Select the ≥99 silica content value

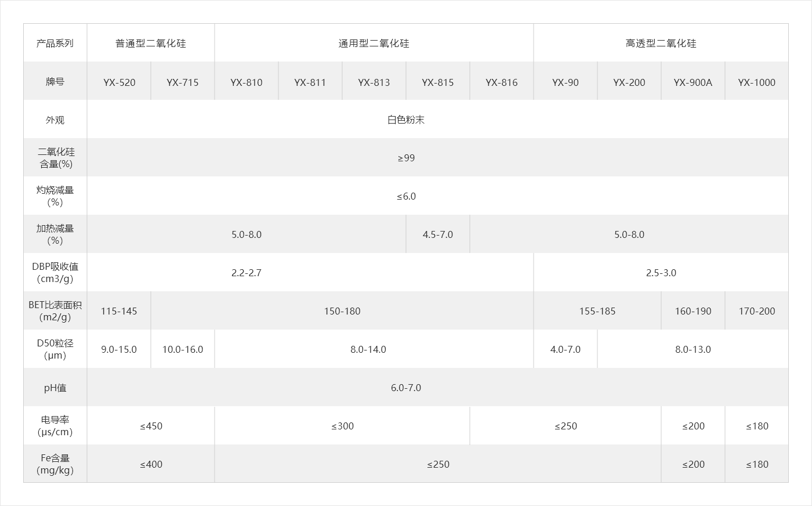[406, 158]
